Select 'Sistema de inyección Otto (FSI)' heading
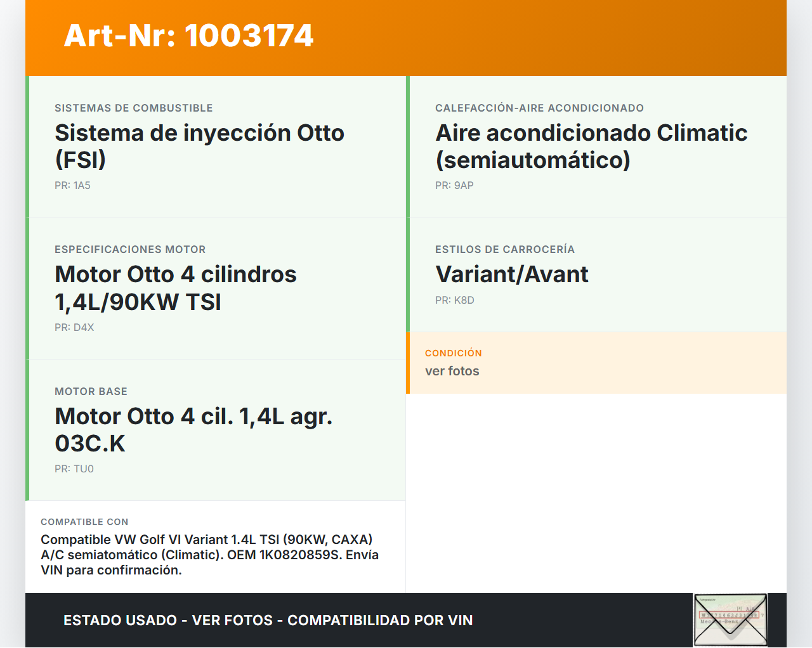The height and width of the screenshot is (648, 812). (x=199, y=146)
